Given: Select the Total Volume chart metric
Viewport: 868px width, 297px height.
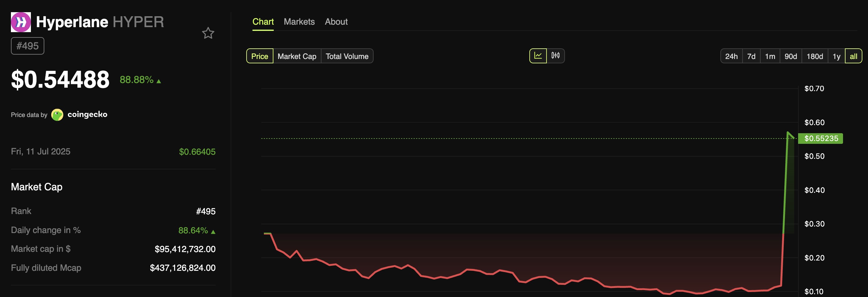Looking at the screenshot, I should coord(347,56).
